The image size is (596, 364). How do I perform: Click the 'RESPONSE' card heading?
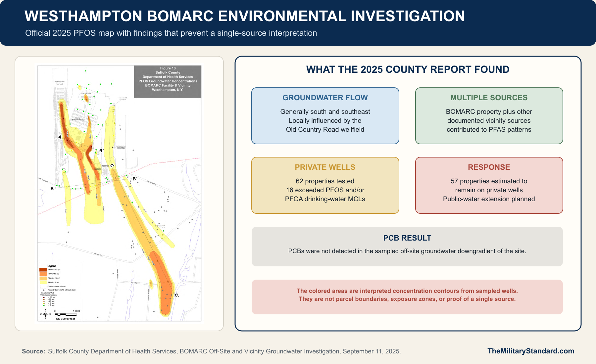pos(489,167)
